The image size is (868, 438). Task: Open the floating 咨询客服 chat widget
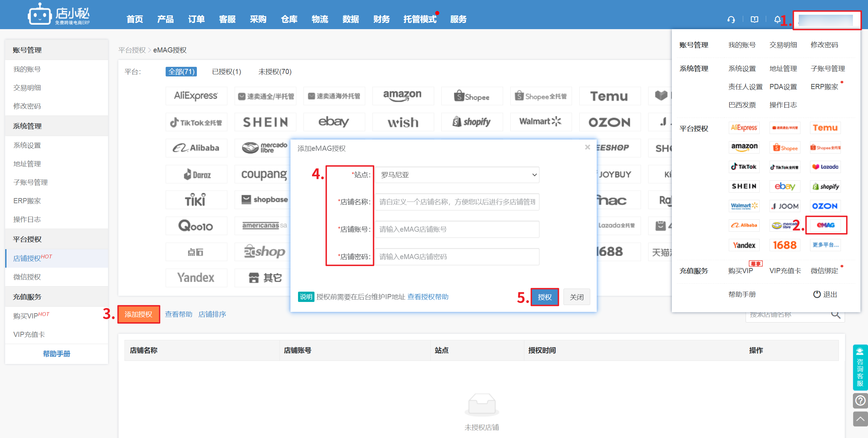tap(860, 367)
